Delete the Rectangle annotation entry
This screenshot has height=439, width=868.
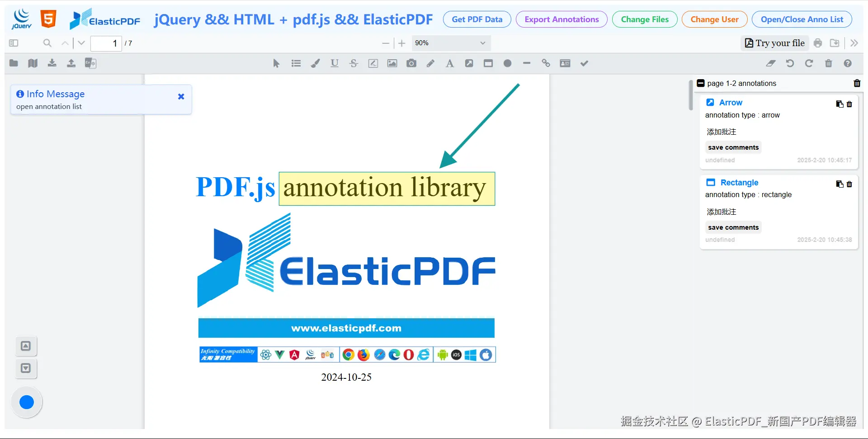coord(849,184)
